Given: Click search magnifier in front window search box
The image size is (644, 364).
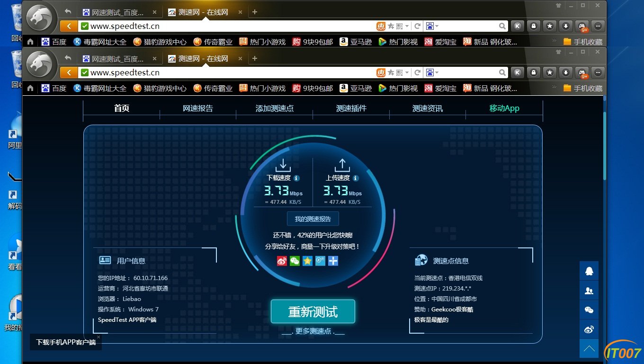Looking at the screenshot, I should click(x=502, y=73).
